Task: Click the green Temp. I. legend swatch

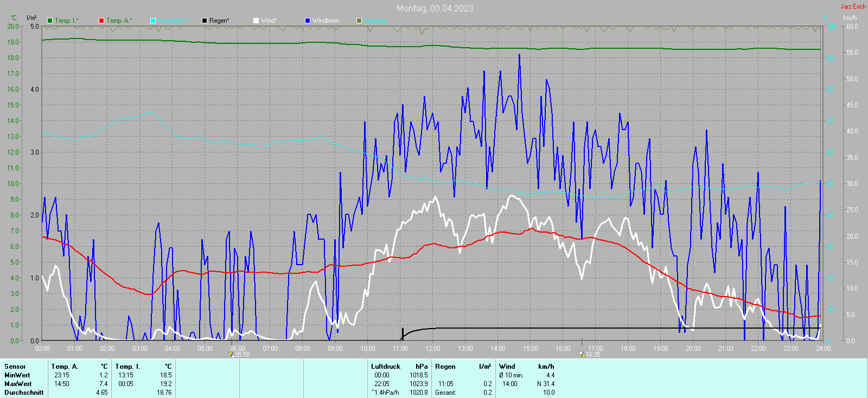Action: click(50, 21)
